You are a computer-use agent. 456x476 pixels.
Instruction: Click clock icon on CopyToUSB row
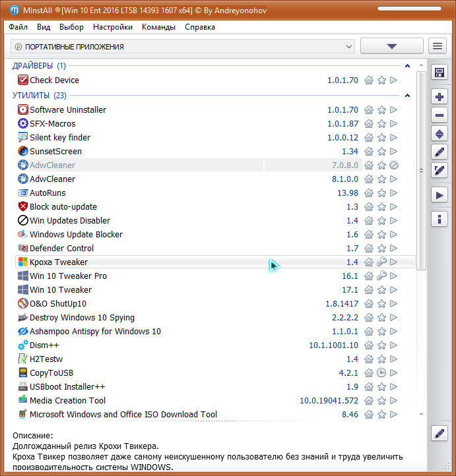coord(381,372)
